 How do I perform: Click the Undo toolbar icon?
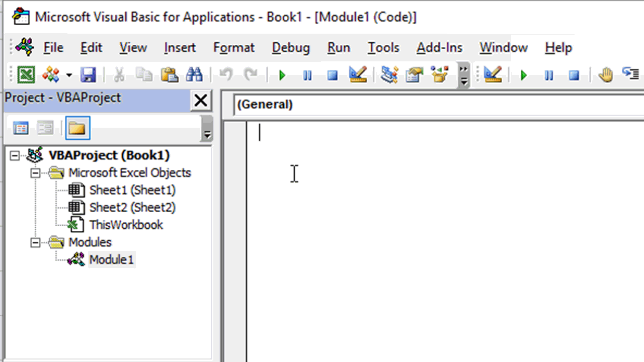[x=225, y=74]
